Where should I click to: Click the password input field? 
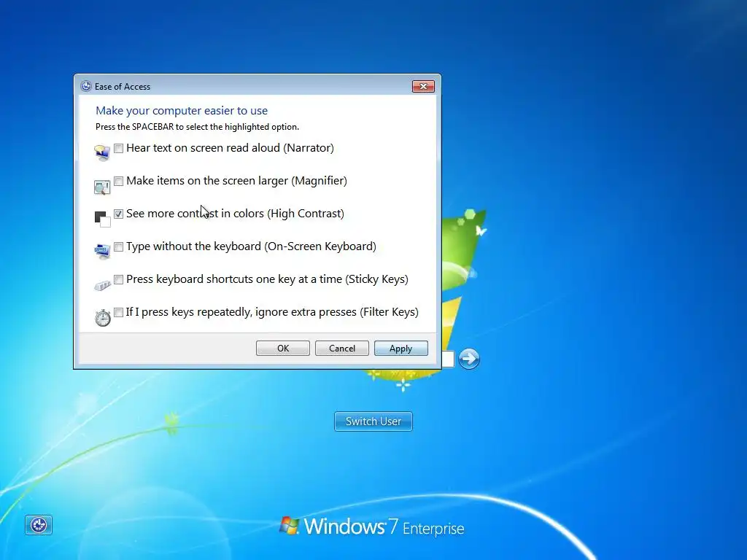click(448, 359)
